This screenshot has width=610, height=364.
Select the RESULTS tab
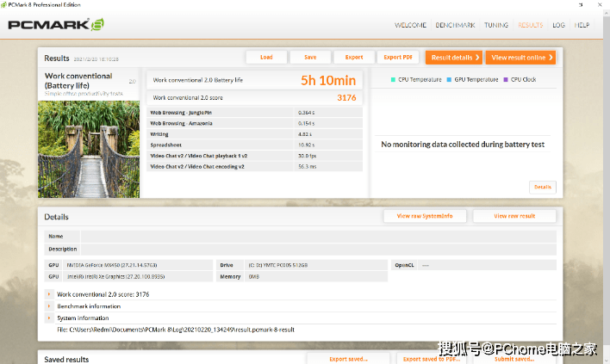530,25
